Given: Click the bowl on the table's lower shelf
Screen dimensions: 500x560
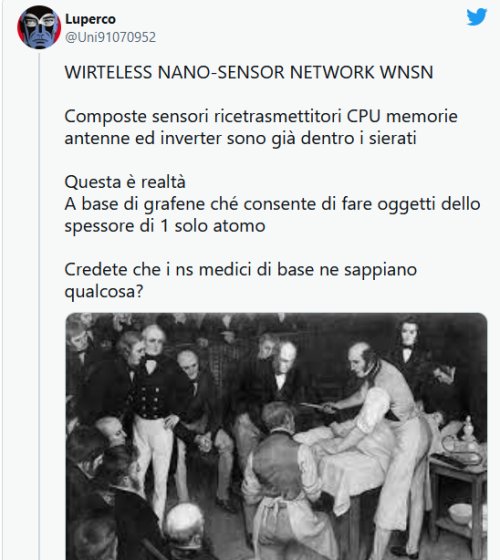Looking at the screenshot, I should [461, 513].
